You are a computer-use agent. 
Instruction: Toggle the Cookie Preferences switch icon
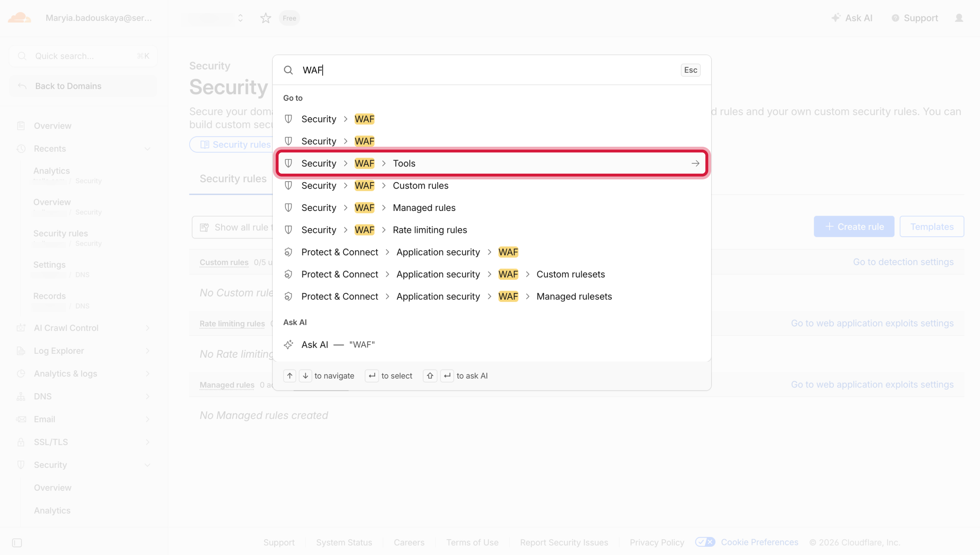(x=705, y=542)
